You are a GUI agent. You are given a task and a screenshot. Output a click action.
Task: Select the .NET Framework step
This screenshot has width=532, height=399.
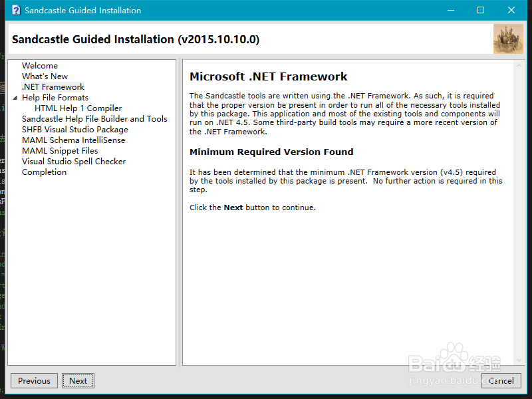coord(53,87)
